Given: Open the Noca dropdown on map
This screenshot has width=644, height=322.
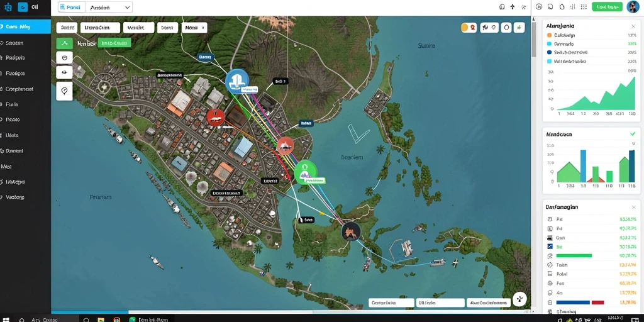Looking at the screenshot, I should coord(194,28).
